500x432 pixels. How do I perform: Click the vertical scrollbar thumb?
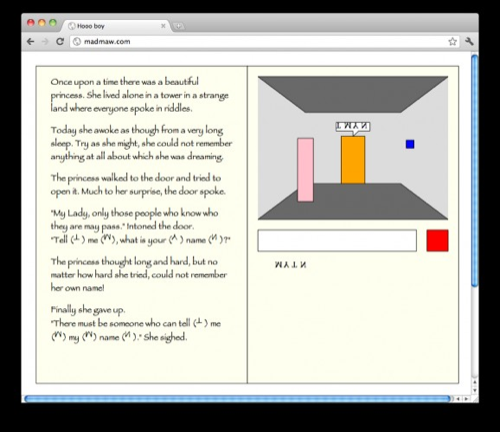475,170
